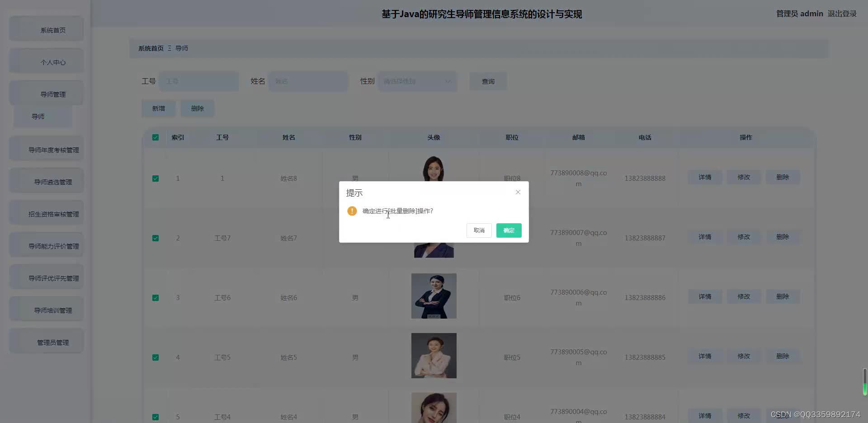Image resolution: width=868 pixels, height=423 pixels.
Task: Uncheck the row checkbox for 姓名4
Action: pyautogui.click(x=156, y=417)
